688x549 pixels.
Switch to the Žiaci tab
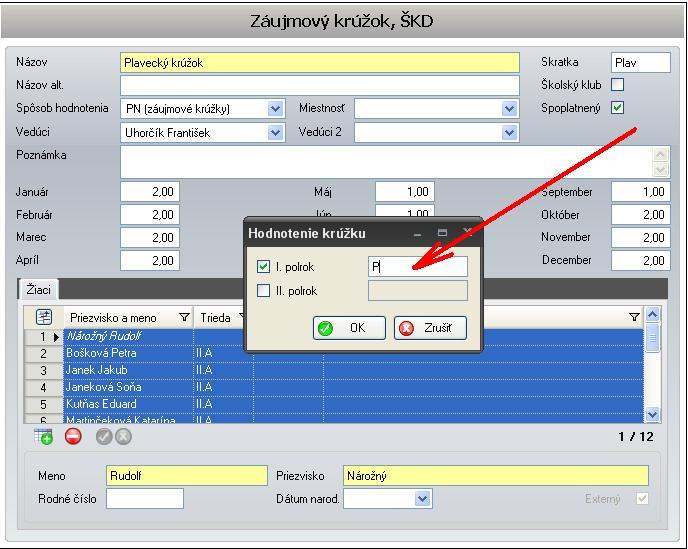click(39, 290)
